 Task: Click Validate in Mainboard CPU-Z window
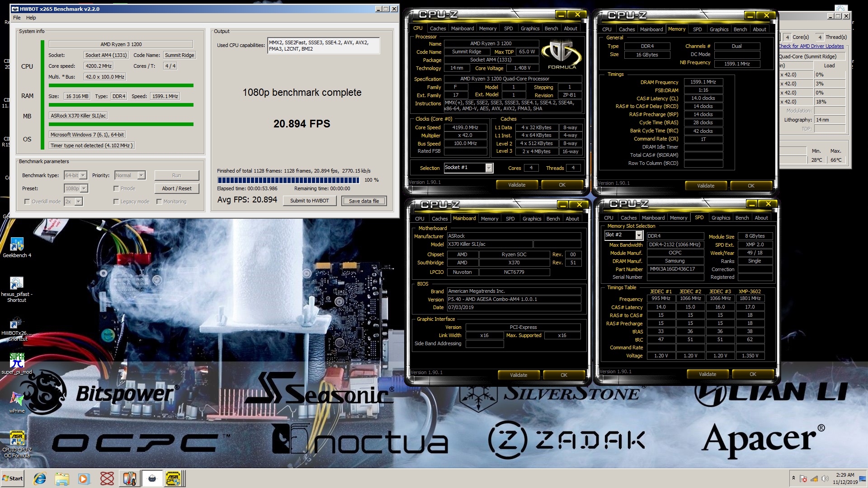click(x=519, y=375)
